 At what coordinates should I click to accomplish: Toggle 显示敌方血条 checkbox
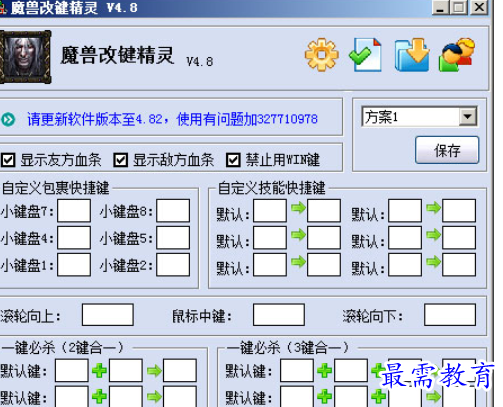pyautogui.click(x=120, y=160)
